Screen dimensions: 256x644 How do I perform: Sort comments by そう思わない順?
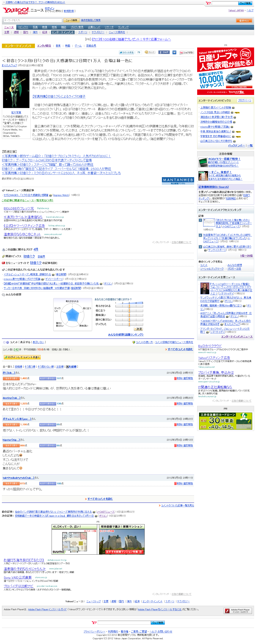[x=46, y=367]
